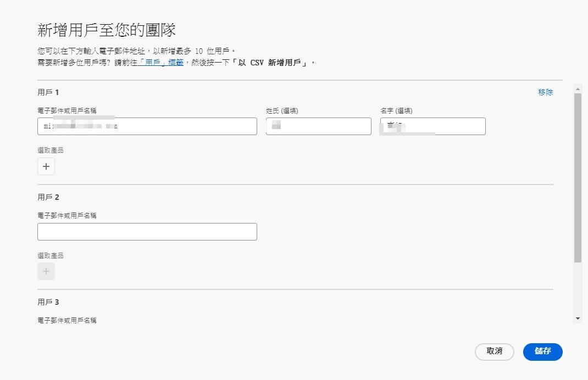This screenshot has height=380, width=588.
Task: Click the 電子郵件或用戶名稱 label under 用戶 3
Action: point(67,320)
